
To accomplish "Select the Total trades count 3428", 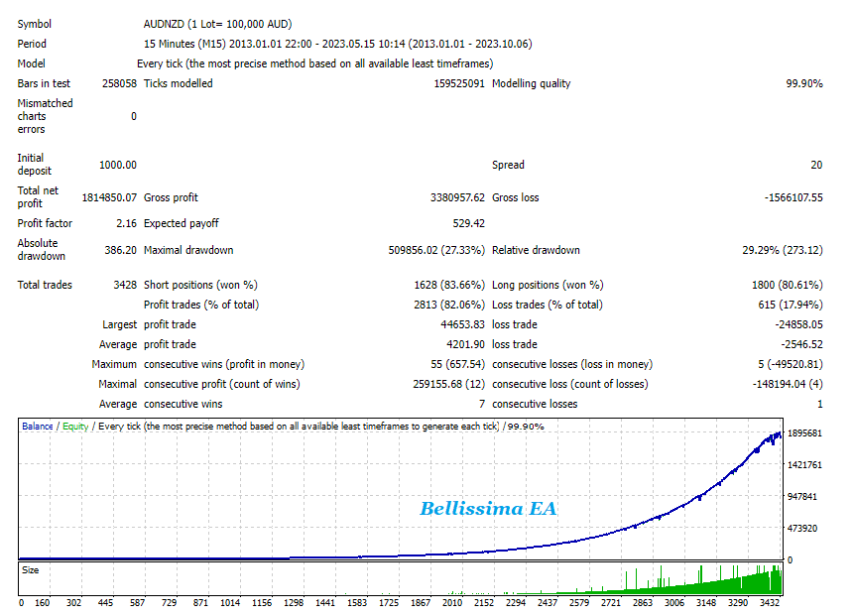I will click(x=125, y=286).
